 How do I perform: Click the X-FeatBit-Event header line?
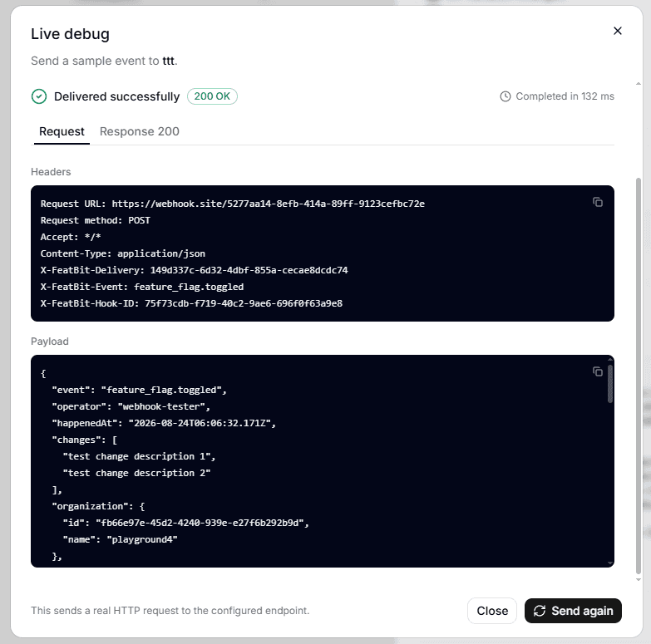[x=142, y=287]
